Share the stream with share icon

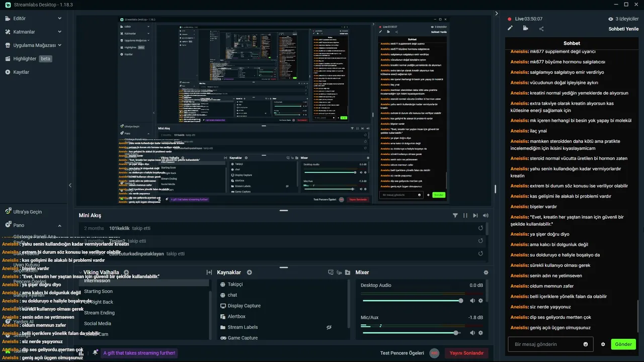coord(541,29)
